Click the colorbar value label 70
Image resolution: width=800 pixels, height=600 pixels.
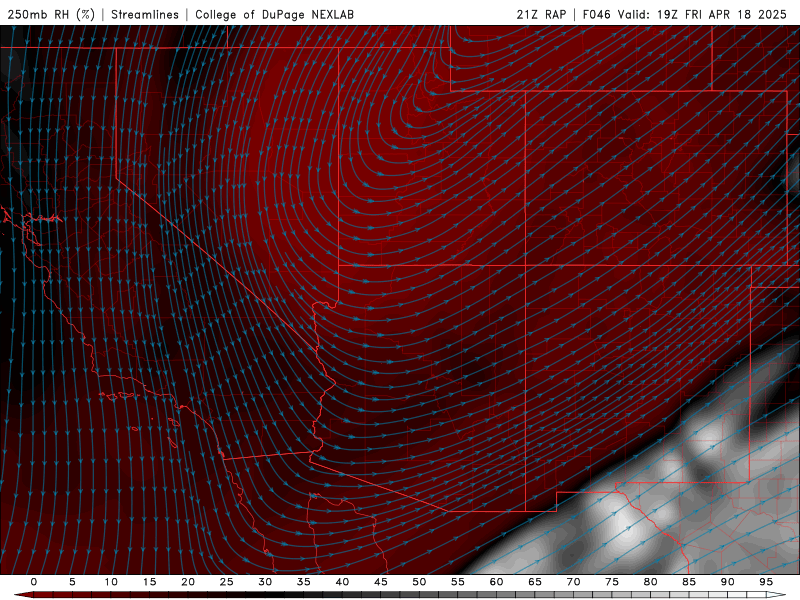point(573,582)
